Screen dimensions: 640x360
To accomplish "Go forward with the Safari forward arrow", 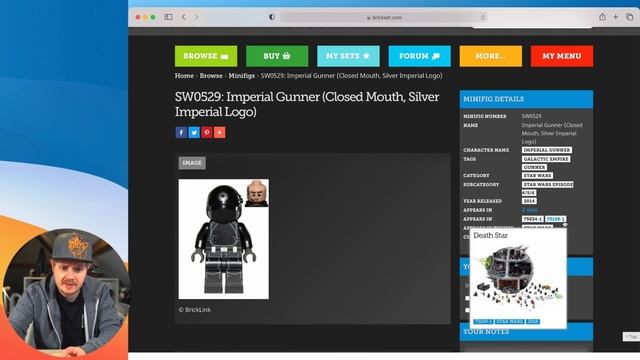I will 196,17.
